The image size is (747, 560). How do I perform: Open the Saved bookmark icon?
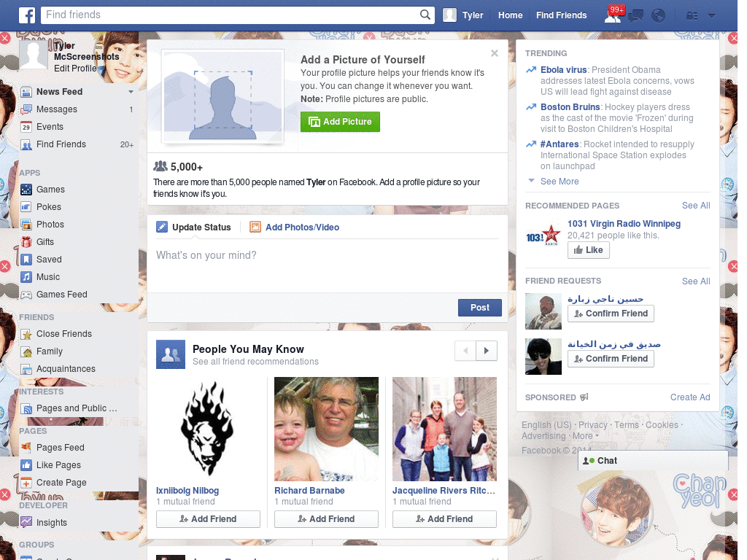26,260
